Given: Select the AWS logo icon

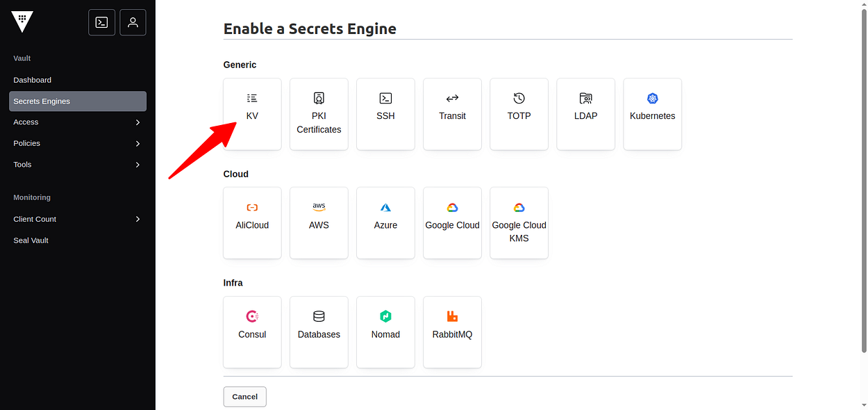Looking at the screenshot, I should tap(319, 207).
